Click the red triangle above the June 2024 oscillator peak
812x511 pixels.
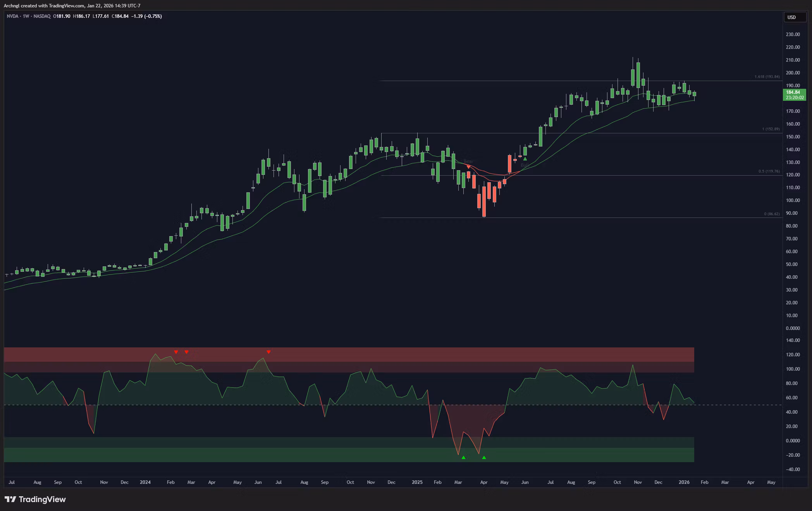[x=268, y=352]
